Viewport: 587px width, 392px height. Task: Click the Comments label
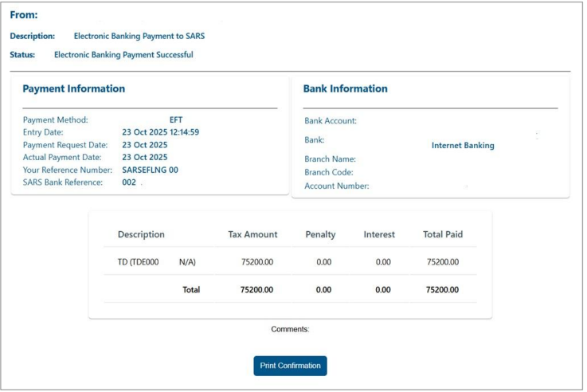(290, 329)
